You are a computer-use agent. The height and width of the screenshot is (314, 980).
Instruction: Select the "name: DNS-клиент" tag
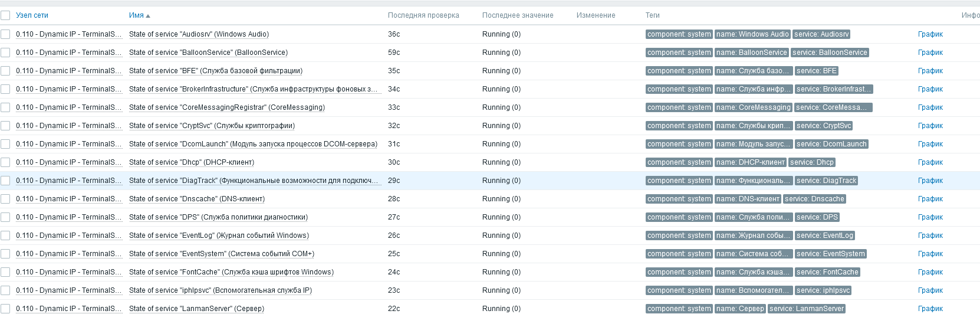click(748, 199)
